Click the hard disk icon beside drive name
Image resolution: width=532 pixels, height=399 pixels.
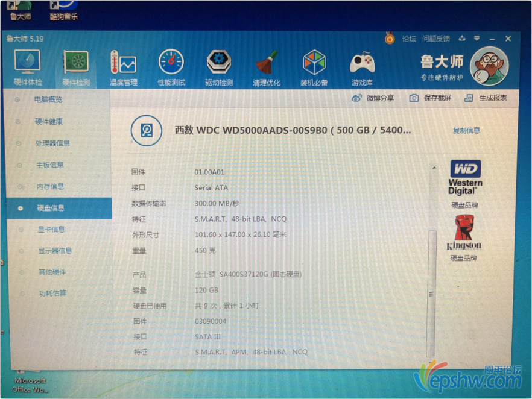[x=146, y=131]
